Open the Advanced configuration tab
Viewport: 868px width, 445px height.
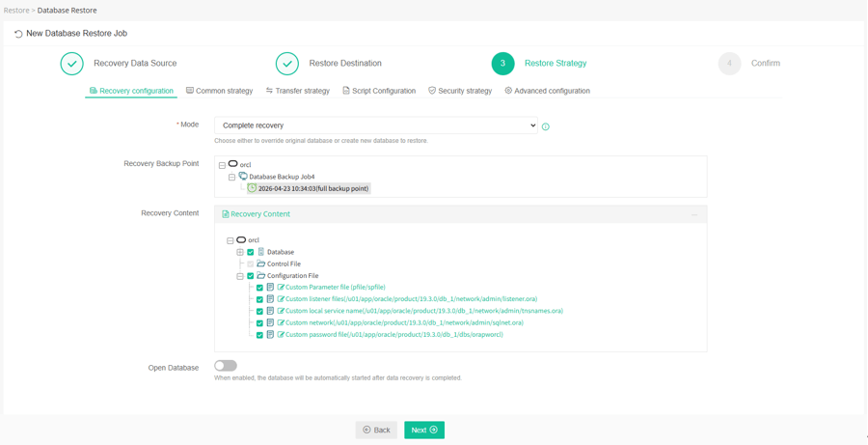point(547,91)
